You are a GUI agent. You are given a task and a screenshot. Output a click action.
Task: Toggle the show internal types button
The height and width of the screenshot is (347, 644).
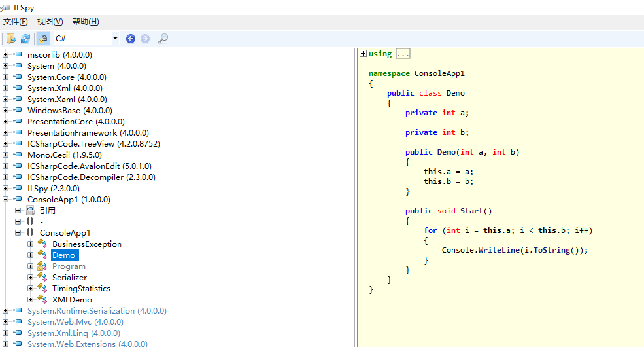click(x=42, y=39)
